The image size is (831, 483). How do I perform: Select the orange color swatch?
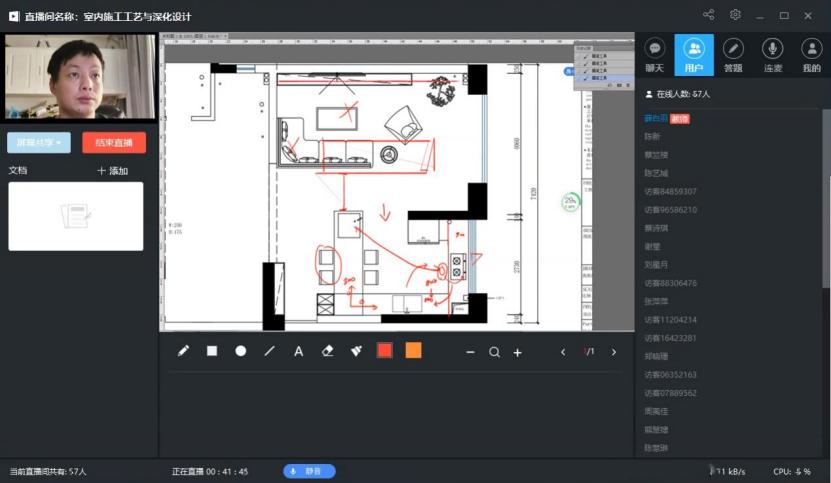[413, 351]
